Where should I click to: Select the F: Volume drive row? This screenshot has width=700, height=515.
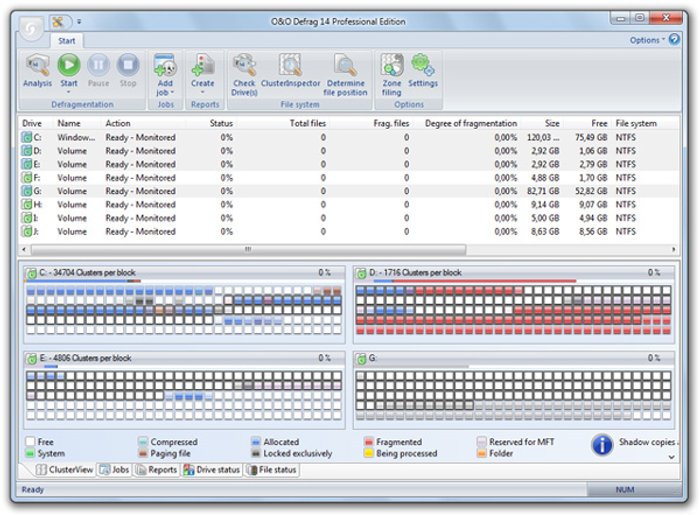pyautogui.click(x=350, y=178)
